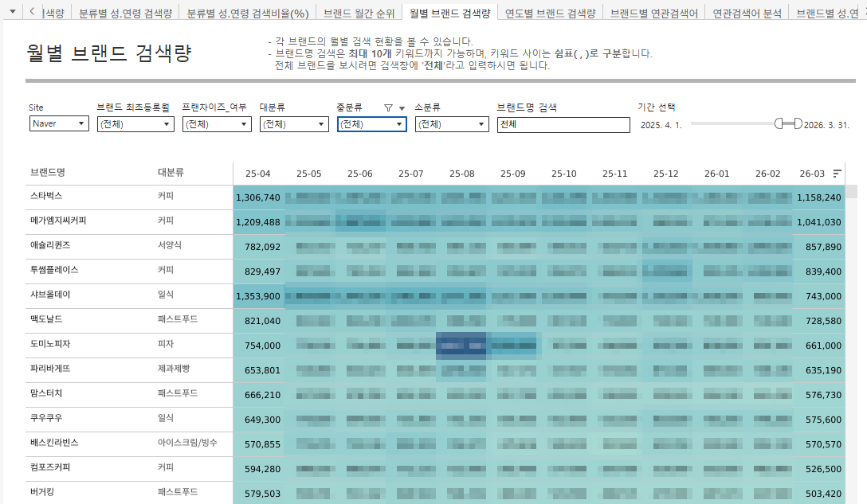Viewport: 867px width, 504px height.
Task: Select the 스타벅스 brand row label
Action: (x=46, y=196)
